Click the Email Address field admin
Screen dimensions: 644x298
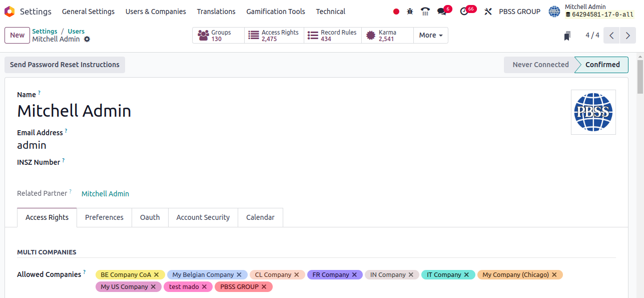tap(32, 145)
